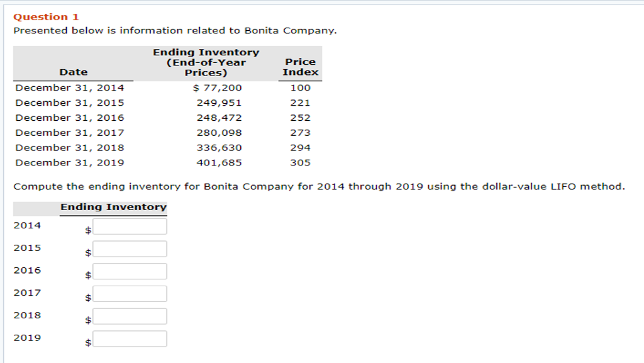Click the 2015 ending inventory input field

point(128,249)
